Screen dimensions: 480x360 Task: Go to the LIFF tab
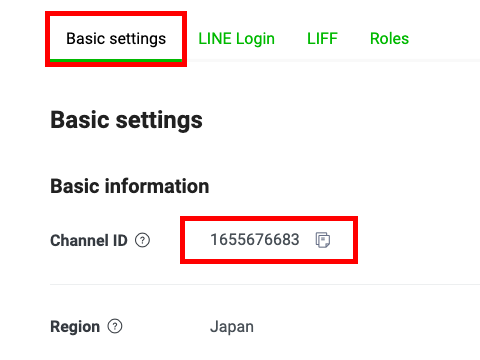322,39
